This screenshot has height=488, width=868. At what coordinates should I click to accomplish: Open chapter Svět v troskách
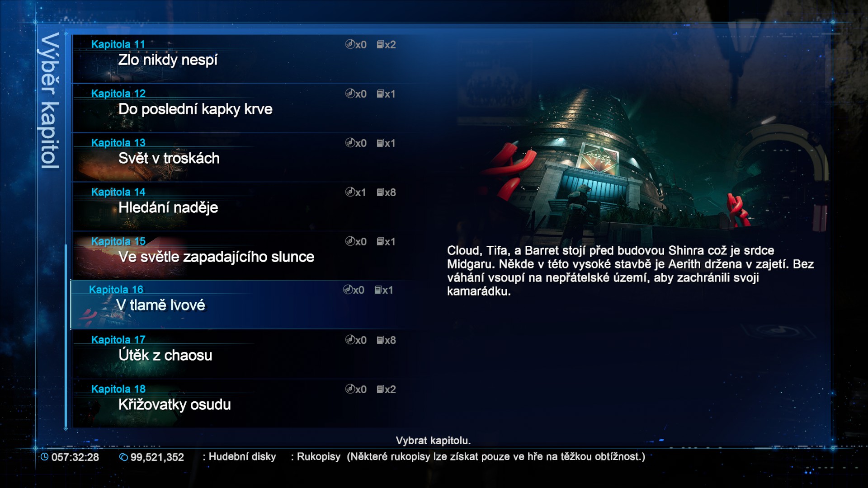[x=244, y=157]
